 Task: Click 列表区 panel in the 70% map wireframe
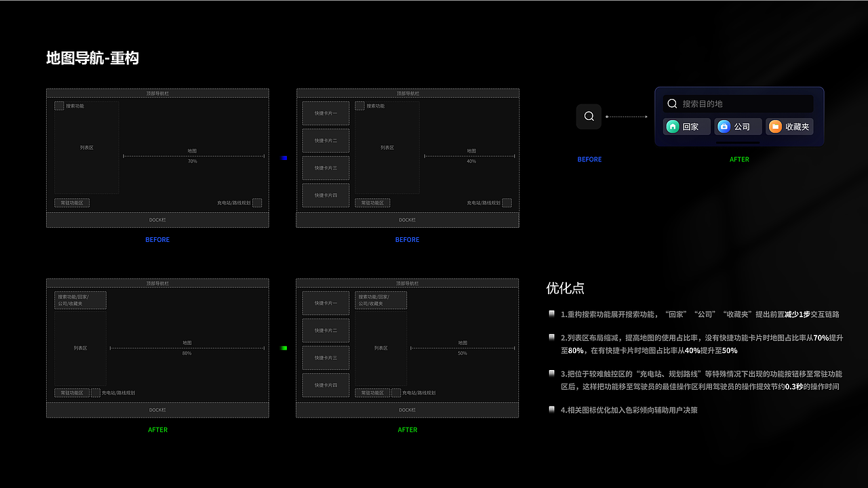coord(86,147)
